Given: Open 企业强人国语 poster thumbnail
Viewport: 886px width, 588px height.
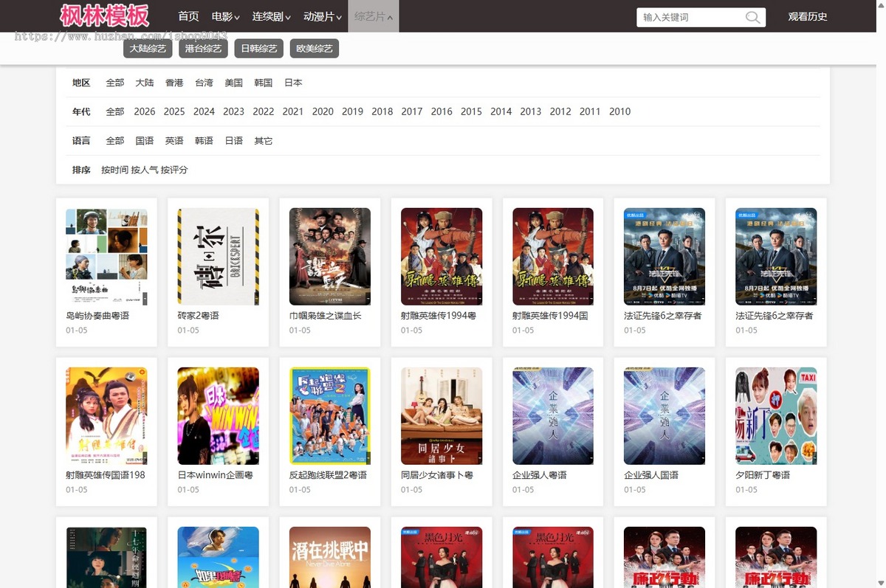Looking at the screenshot, I should pyautogui.click(x=664, y=416).
